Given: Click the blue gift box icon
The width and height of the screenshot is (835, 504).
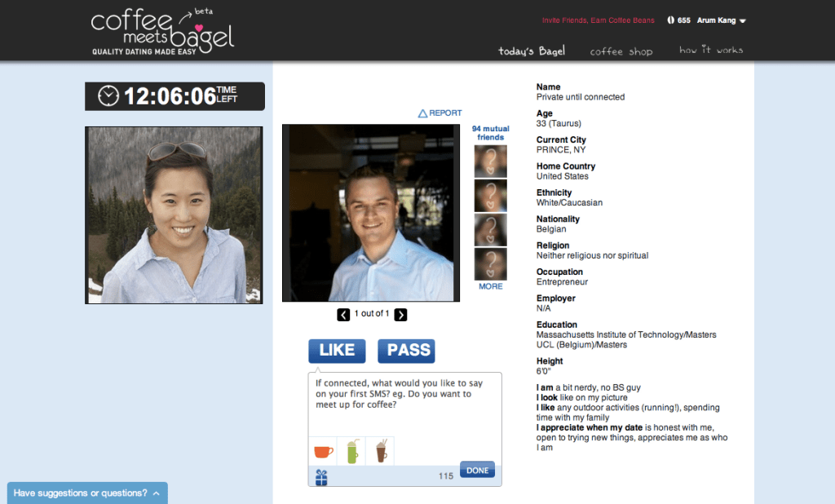Looking at the screenshot, I should (321, 477).
